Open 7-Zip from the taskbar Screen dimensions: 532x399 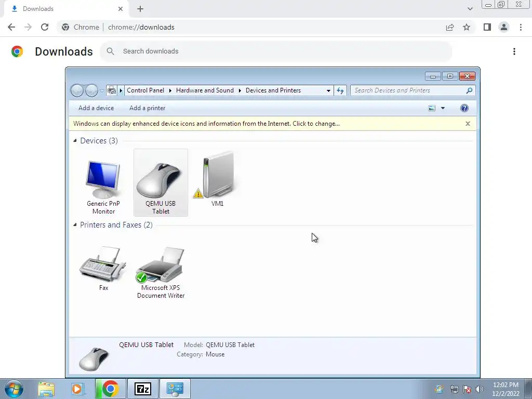[x=142, y=389]
